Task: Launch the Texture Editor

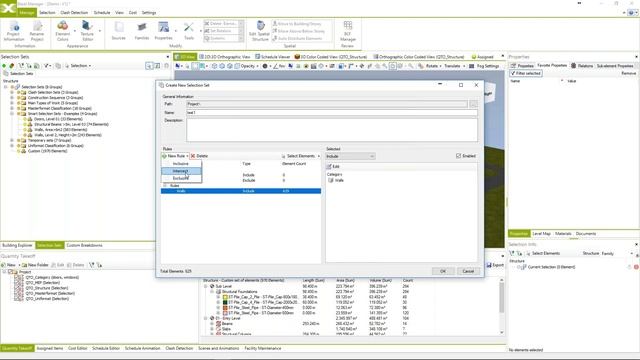Action: 87,31
